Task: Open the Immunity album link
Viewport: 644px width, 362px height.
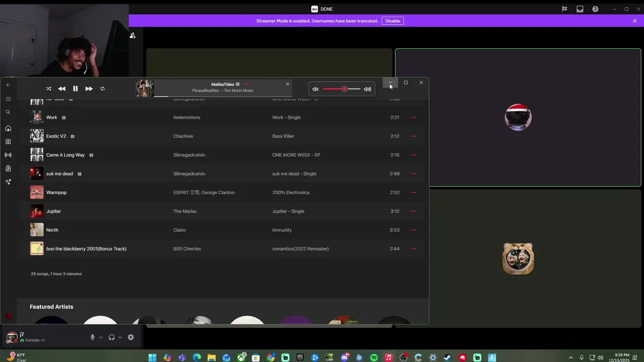Action: [282, 230]
